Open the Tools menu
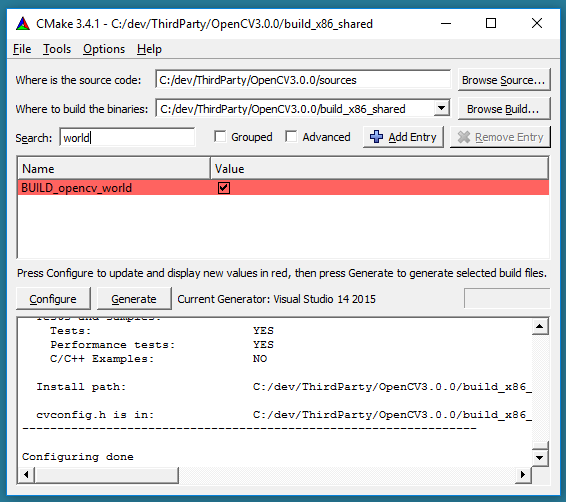566x502 pixels. pos(57,49)
